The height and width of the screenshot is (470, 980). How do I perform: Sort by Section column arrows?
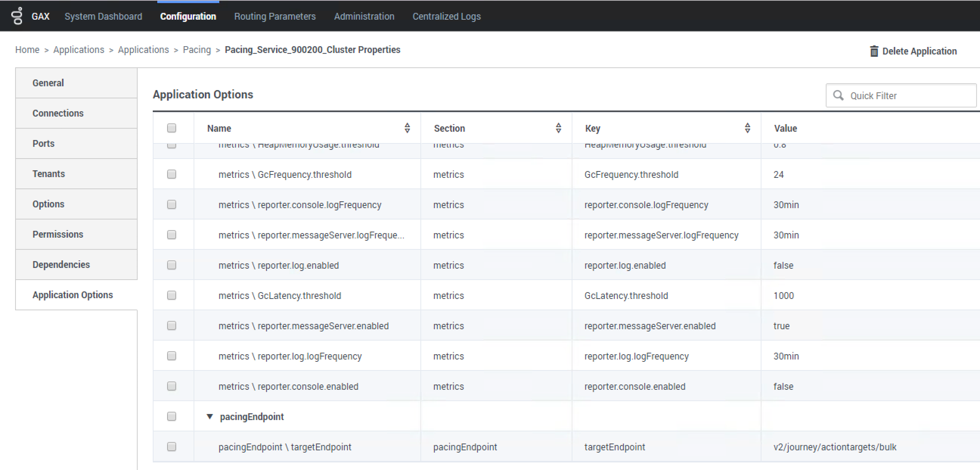tap(558, 128)
